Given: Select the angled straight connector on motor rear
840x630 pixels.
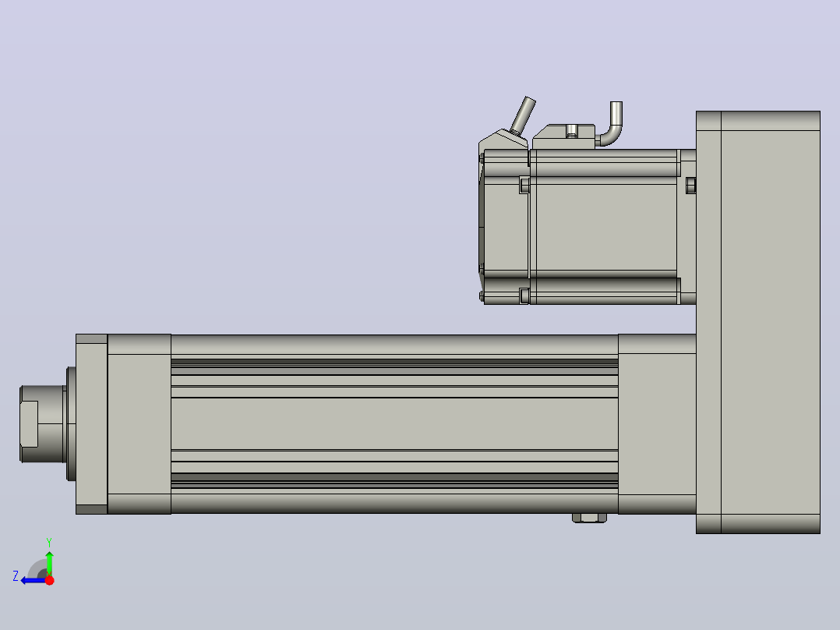Looking at the screenshot, I should click(x=522, y=115).
